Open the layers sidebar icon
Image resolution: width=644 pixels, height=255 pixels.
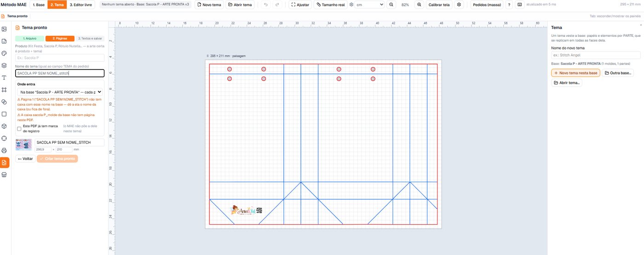[x=4, y=65]
